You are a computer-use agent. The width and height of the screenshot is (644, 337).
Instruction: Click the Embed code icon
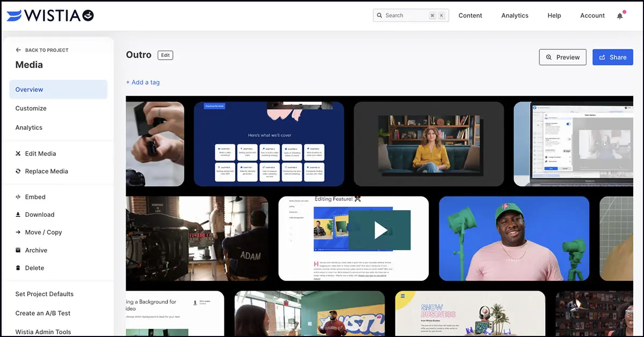[18, 197]
